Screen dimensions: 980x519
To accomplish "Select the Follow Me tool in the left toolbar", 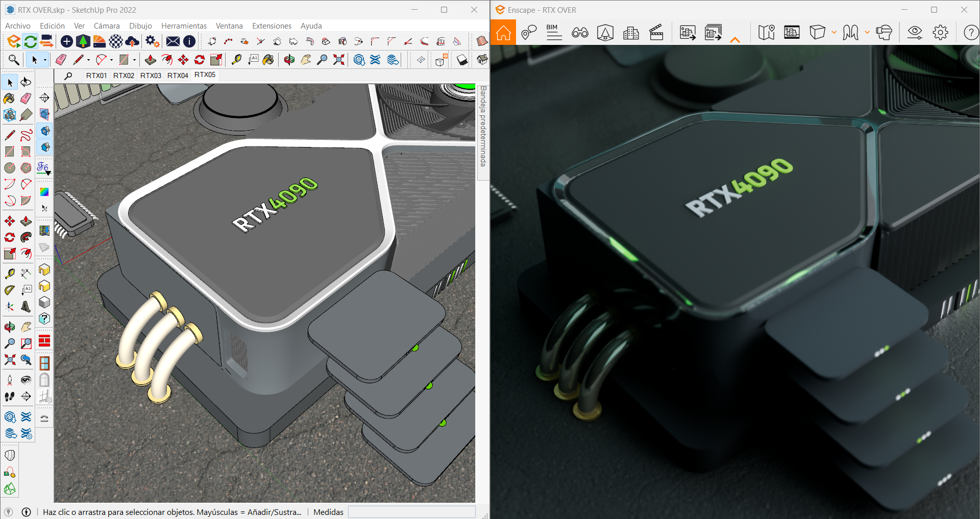I will tap(26, 237).
